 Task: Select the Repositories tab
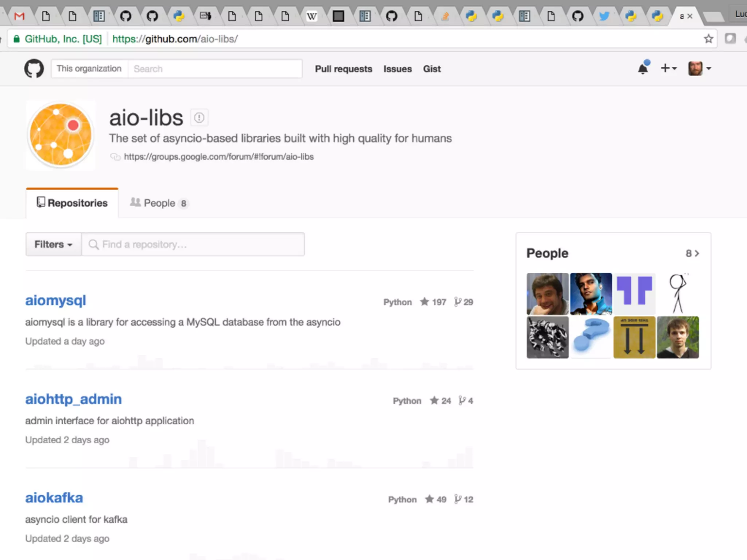(72, 203)
